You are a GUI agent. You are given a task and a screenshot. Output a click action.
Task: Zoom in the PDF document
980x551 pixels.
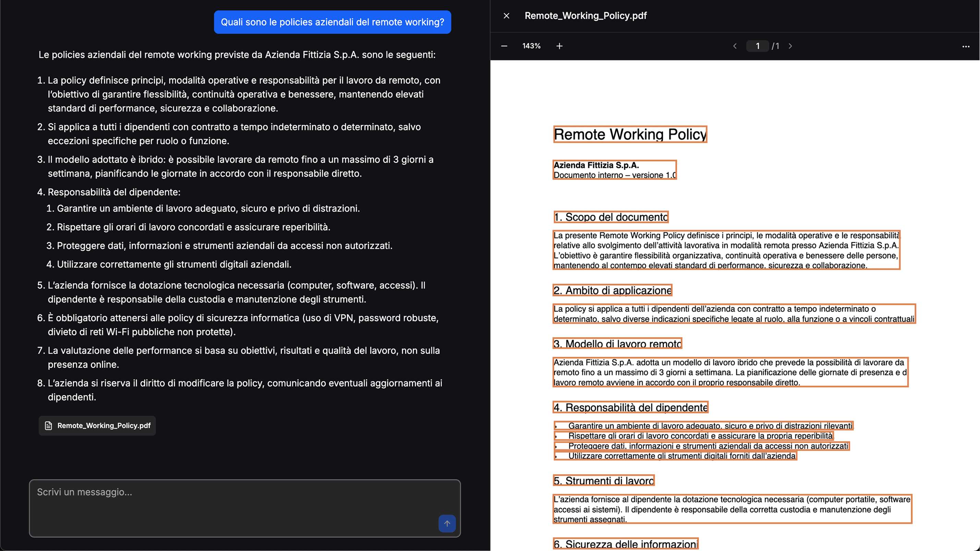tap(559, 46)
